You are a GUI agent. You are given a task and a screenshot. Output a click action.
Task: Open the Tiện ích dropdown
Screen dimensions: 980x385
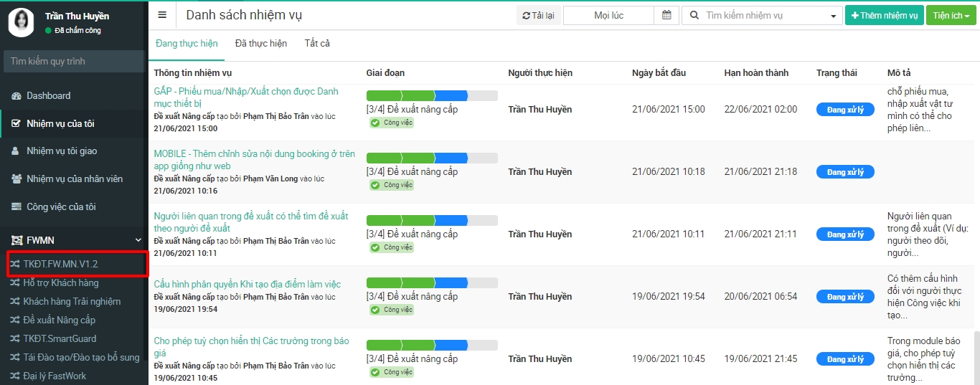click(951, 15)
